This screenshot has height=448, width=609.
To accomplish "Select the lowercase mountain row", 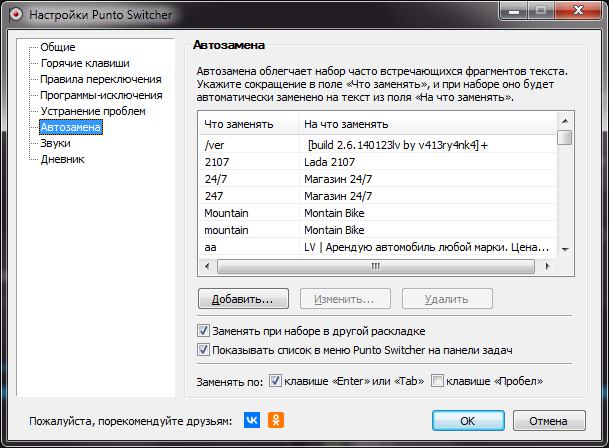I will (378, 230).
